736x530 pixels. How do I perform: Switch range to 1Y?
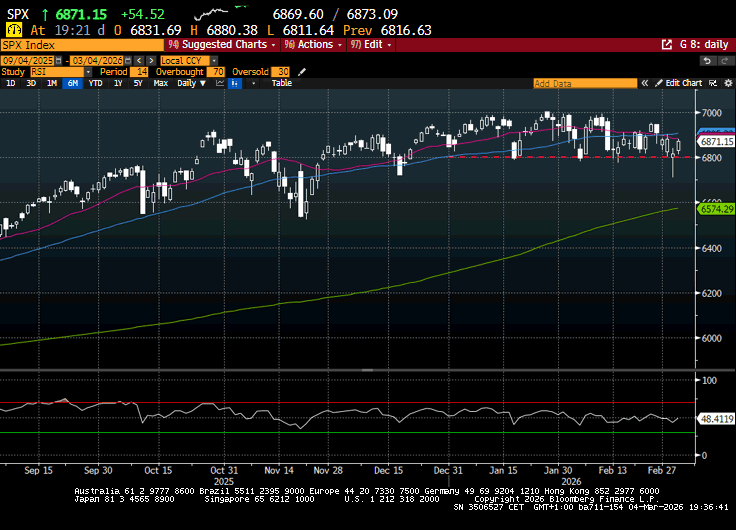pyautogui.click(x=116, y=83)
